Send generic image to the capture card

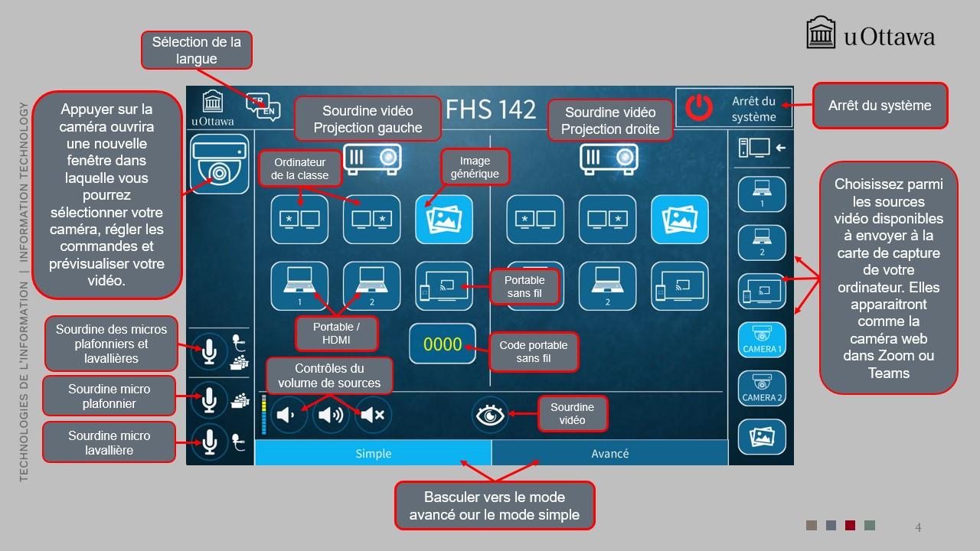click(x=762, y=438)
